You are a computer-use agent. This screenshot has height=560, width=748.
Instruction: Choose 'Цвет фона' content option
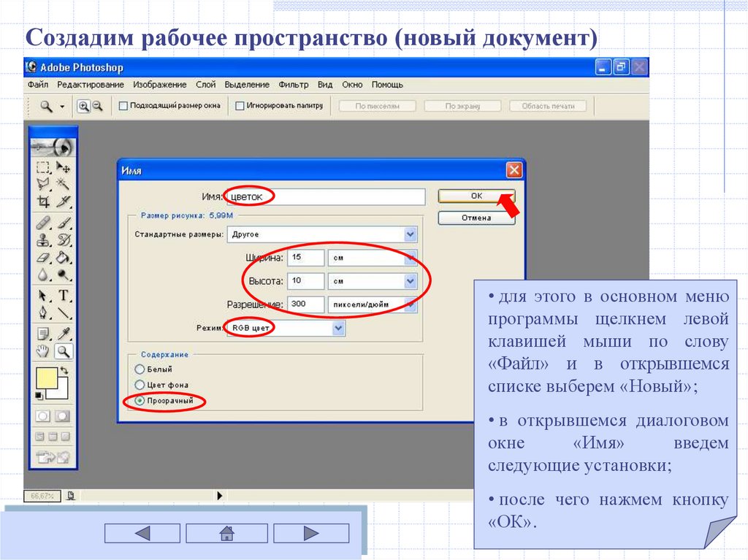click(x=140, y=385)
